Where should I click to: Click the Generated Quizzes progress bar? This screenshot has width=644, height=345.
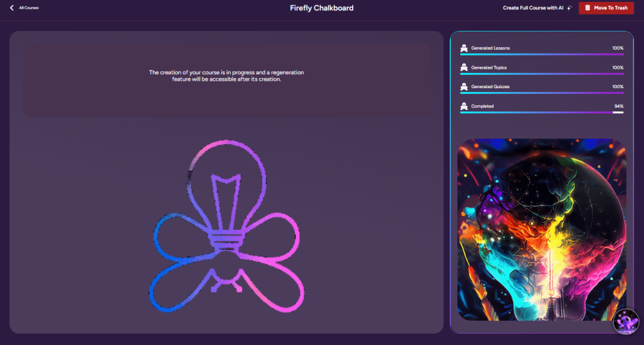tap(541, 93)
